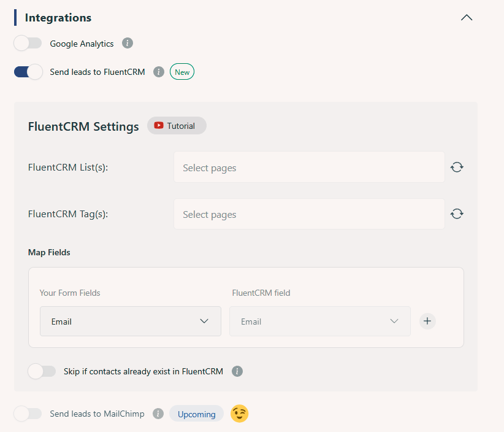Click the Integrations section heading

point(58,18)
